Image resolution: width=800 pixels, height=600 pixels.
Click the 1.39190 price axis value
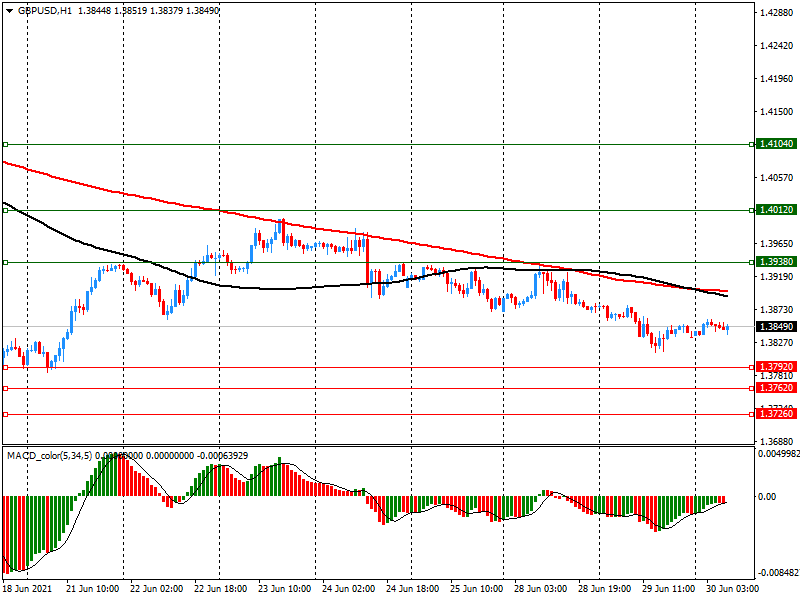(777, 277)
